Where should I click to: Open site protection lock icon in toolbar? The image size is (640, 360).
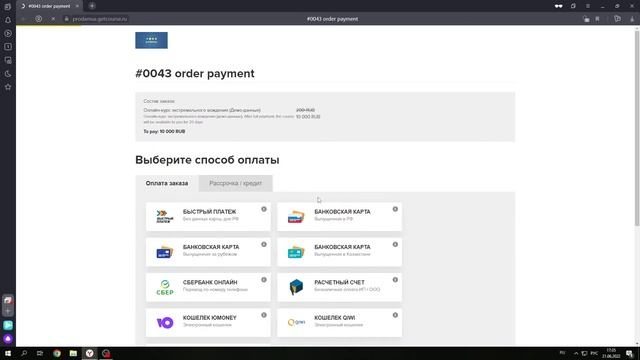pyautogui.click(x=586, y=19)
